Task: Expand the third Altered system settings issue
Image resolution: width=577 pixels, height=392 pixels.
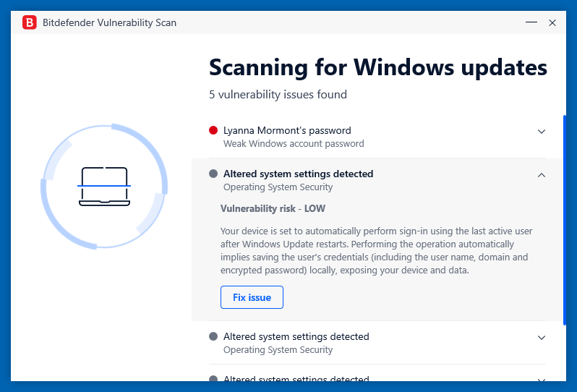Action: (x=542, y=338)
